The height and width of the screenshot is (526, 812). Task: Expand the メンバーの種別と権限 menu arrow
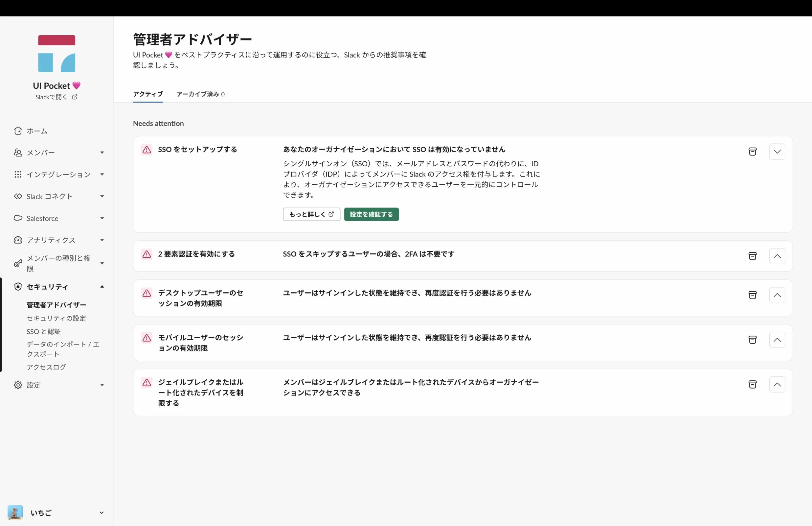pos(102,263)
